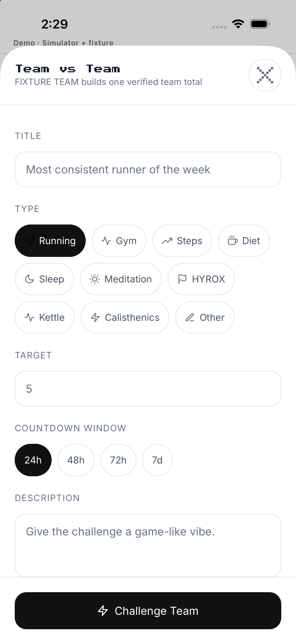Tap the Description text area

(x=148, y=545)
